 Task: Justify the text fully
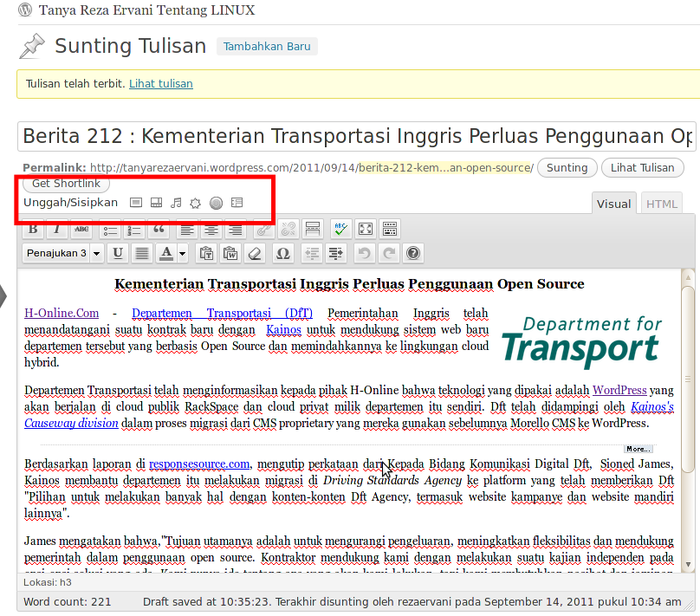pyautogui.click(x=142, y=253)
